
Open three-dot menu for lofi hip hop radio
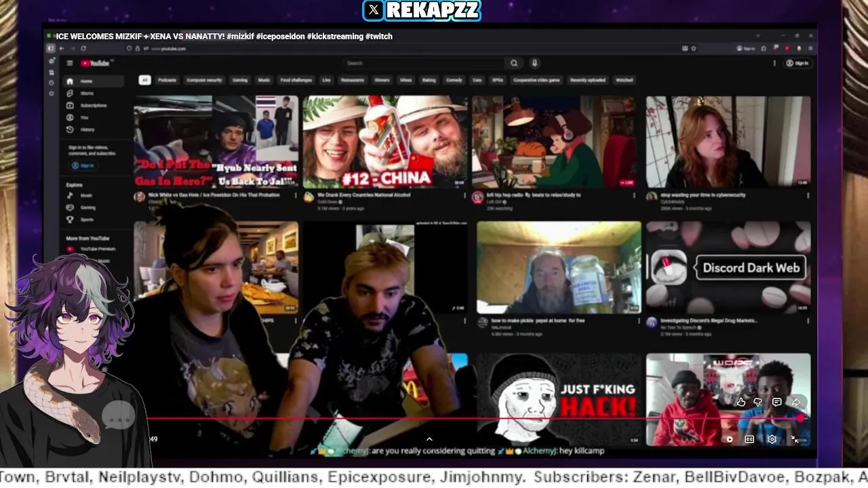pyautogui.click(x=634, y=195)
